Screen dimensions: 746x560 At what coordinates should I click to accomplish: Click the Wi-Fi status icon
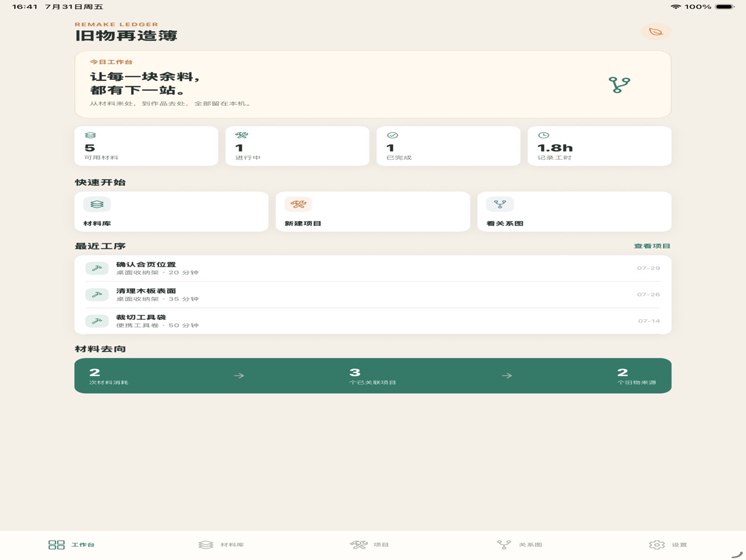pos(675,7)
